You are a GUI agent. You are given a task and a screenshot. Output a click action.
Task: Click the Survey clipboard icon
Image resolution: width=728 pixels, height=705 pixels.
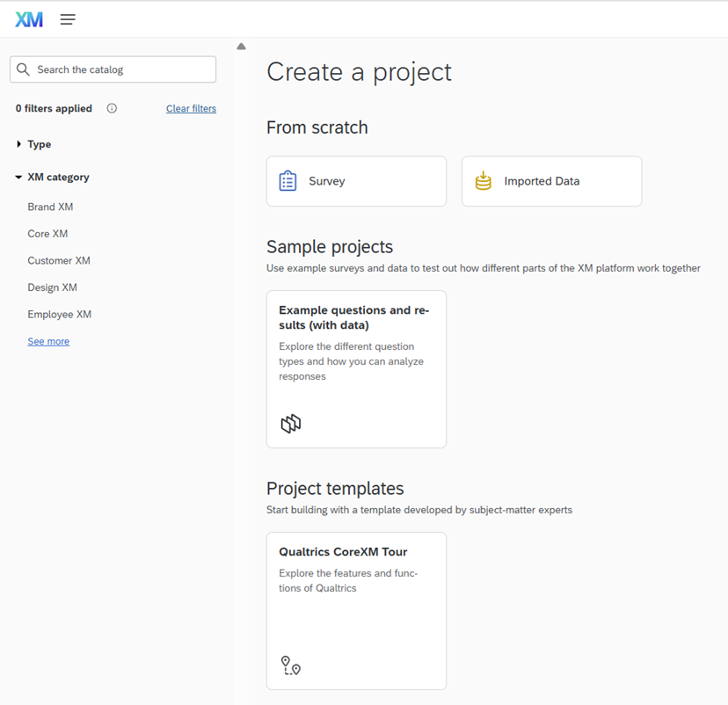(x=288, y=181)
